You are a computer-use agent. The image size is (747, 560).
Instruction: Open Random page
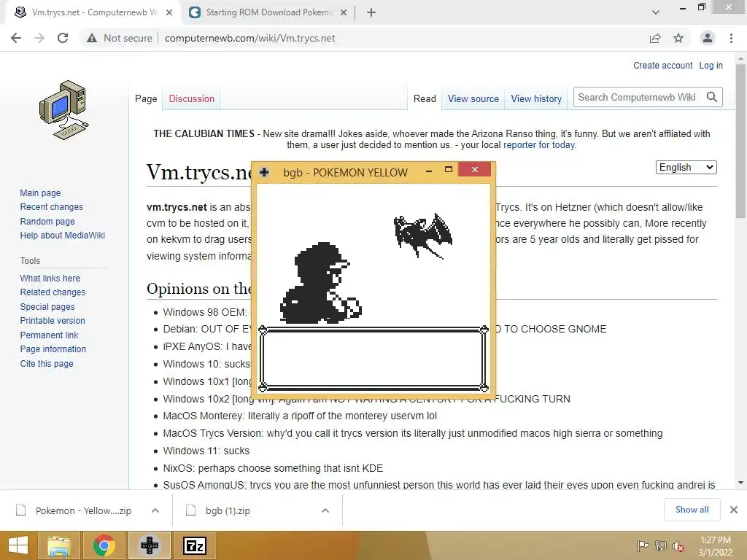click(x=47, y=221)
